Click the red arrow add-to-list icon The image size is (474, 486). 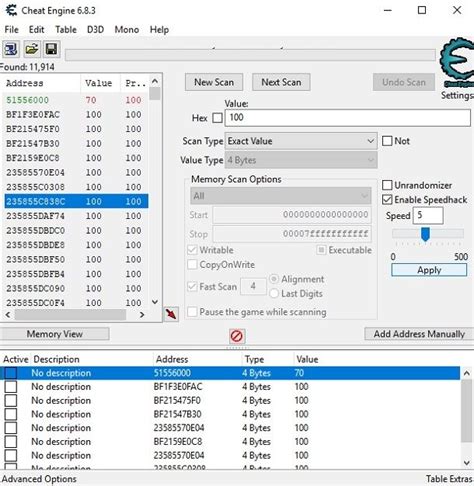coord(171,314)
